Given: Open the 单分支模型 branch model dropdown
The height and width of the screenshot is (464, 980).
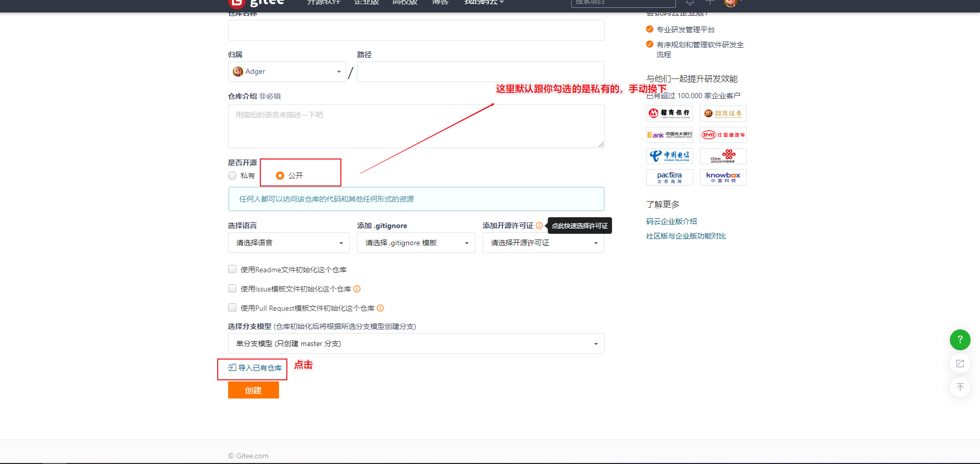Looking at the screenshot, I should [416, 343].
